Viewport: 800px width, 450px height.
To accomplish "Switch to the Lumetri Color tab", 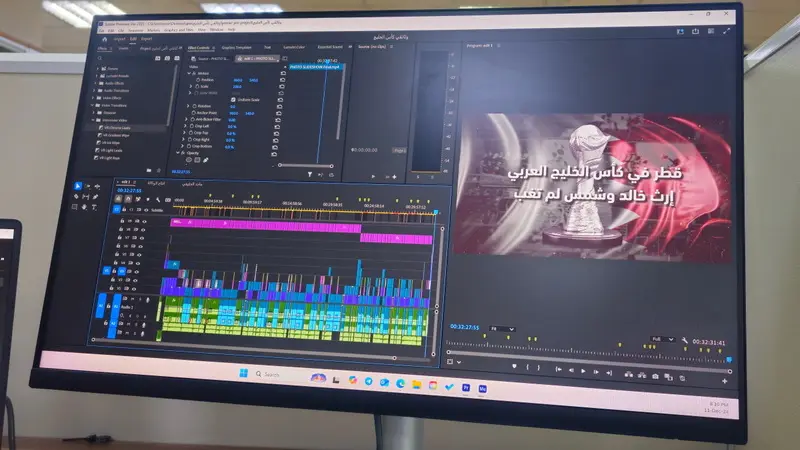I will point(293,47).
